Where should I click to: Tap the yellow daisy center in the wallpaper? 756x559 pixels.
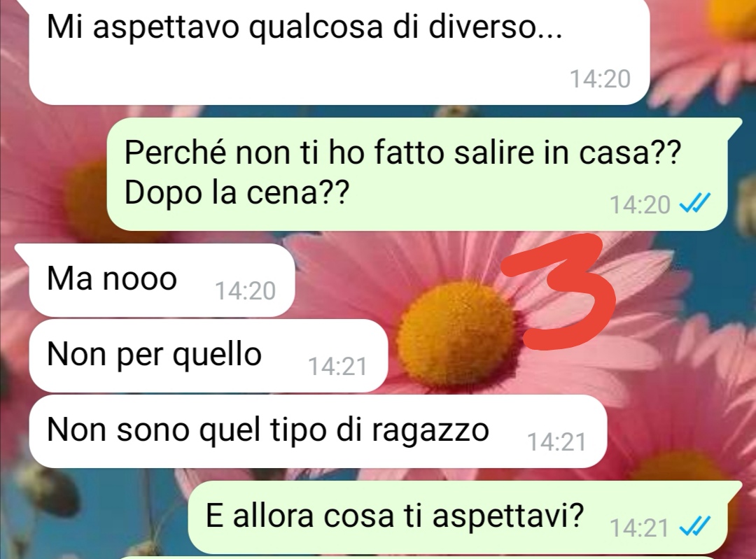pos(457,333)
